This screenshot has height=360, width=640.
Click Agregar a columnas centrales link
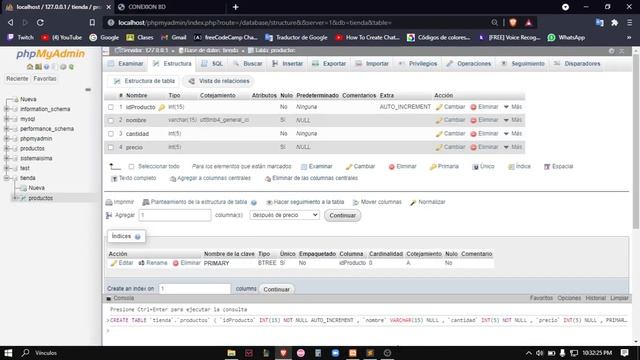214,178
